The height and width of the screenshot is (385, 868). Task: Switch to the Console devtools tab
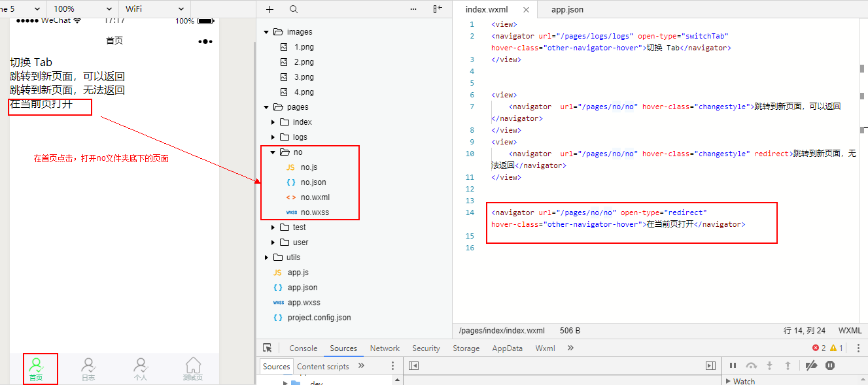click(x=304, y=348)
